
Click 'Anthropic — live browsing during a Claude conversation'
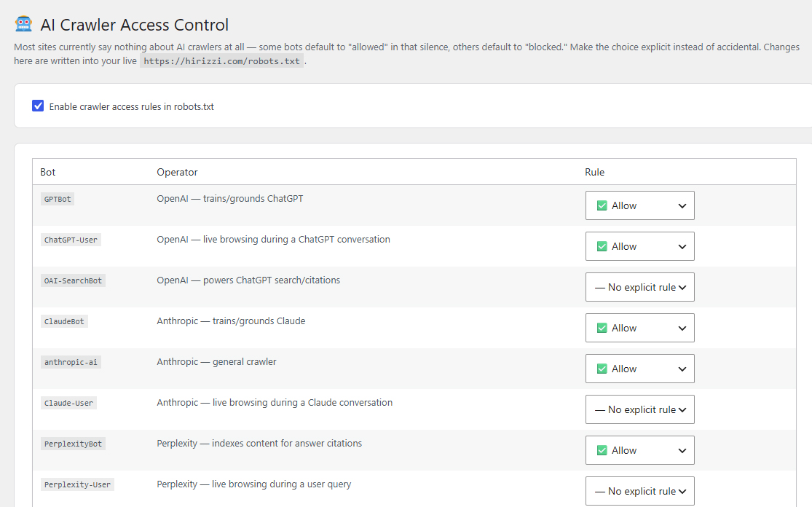275,402
